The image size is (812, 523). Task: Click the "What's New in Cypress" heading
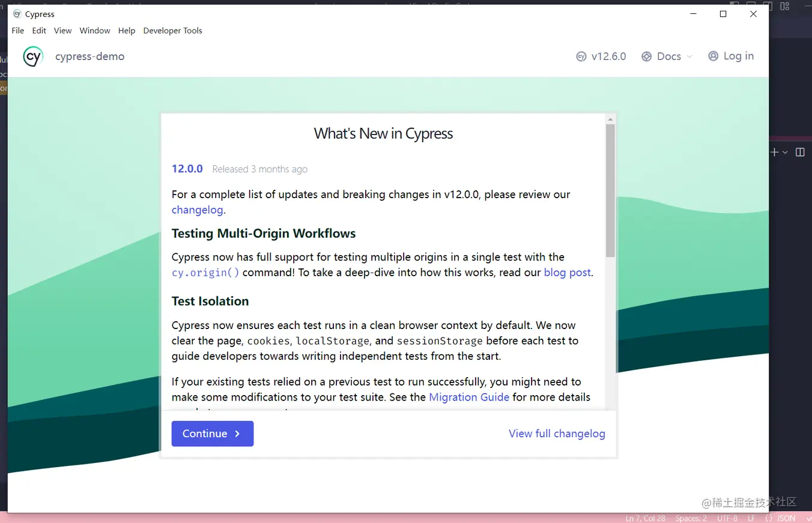383,133
